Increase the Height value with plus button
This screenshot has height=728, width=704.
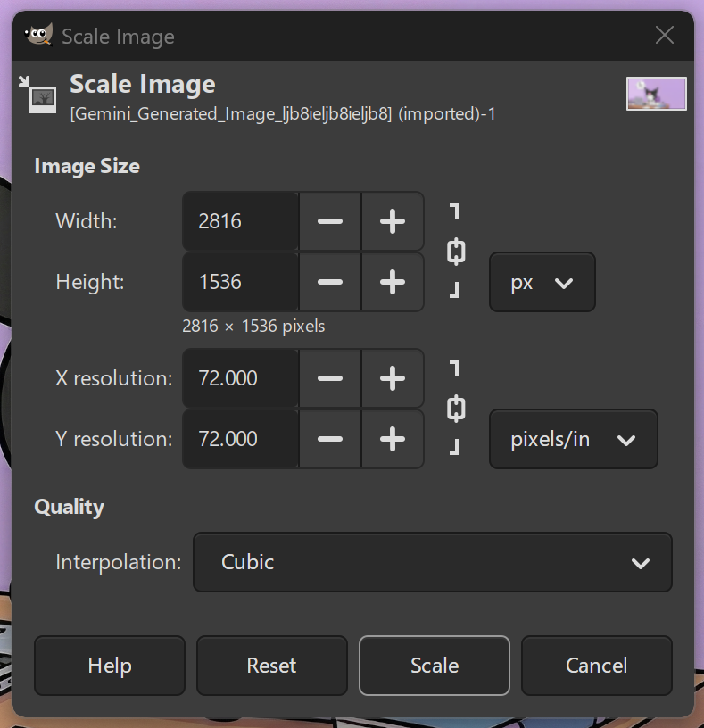click(x=393, y=282)
